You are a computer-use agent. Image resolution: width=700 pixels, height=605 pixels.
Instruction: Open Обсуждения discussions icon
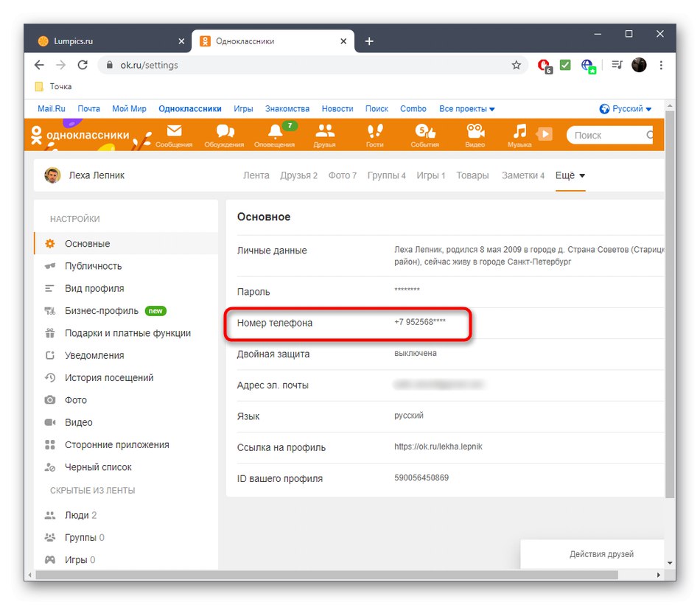[224, 135]
